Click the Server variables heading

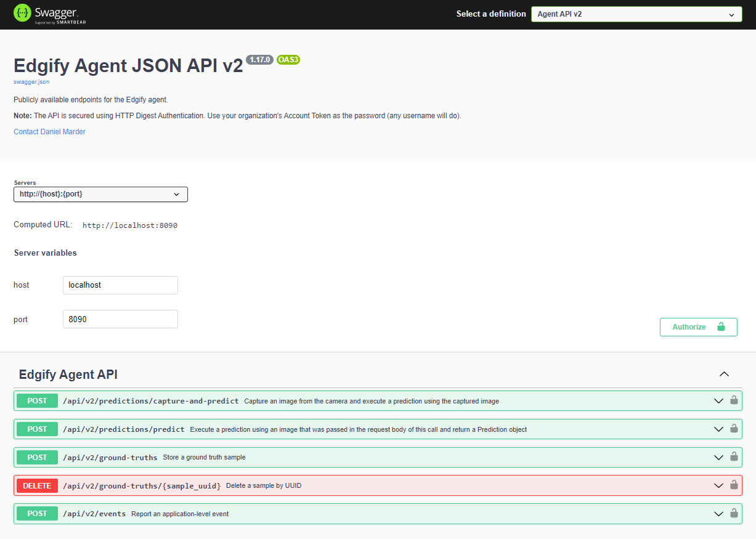[x=45, y=253]
